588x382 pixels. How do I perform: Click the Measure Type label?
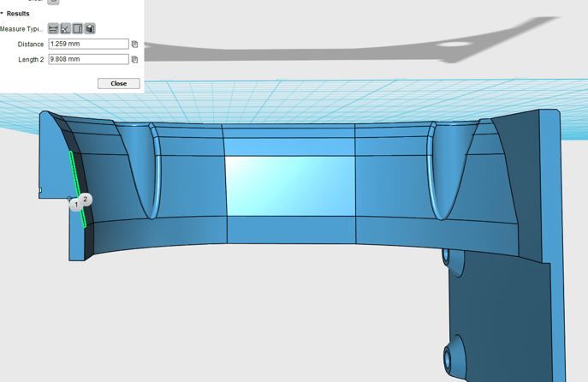click(21, 29)
